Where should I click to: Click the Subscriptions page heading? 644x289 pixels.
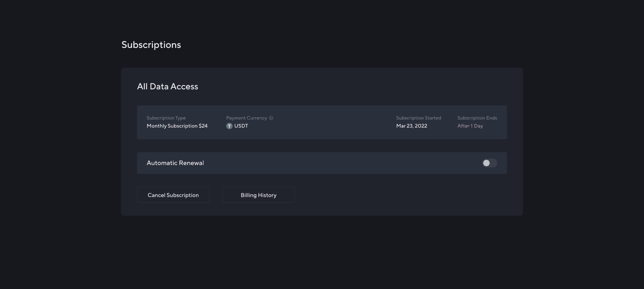[x=151, y=45]
